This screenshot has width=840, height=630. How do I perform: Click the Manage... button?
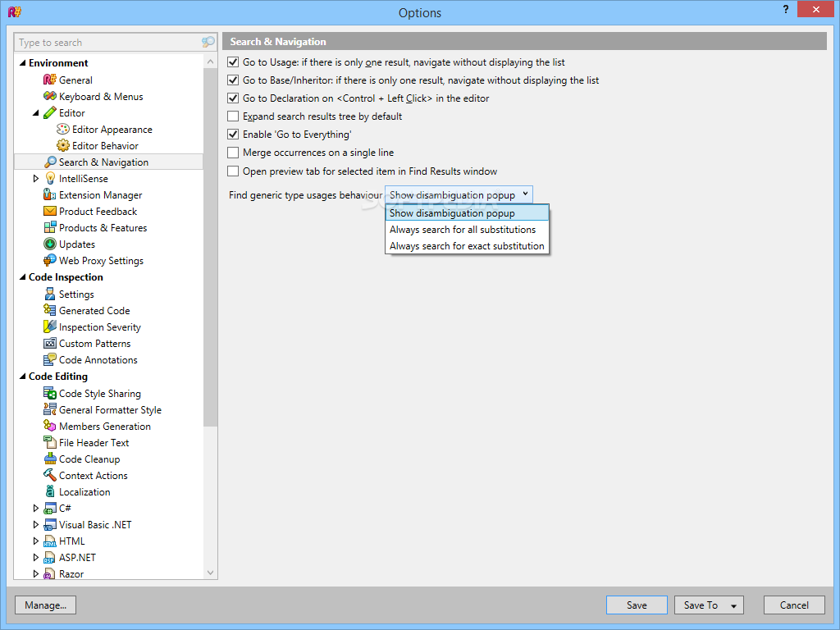pos(46,605)
